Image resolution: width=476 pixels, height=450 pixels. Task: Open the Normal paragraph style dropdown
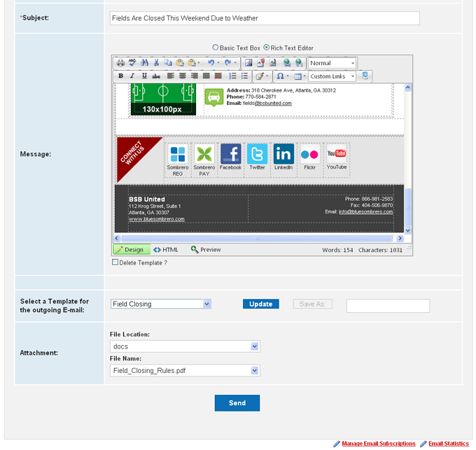coord(332,63)
